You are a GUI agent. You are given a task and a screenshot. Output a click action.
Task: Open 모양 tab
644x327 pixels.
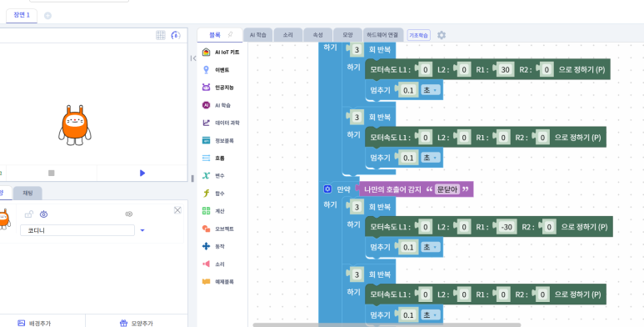point(347,35)
